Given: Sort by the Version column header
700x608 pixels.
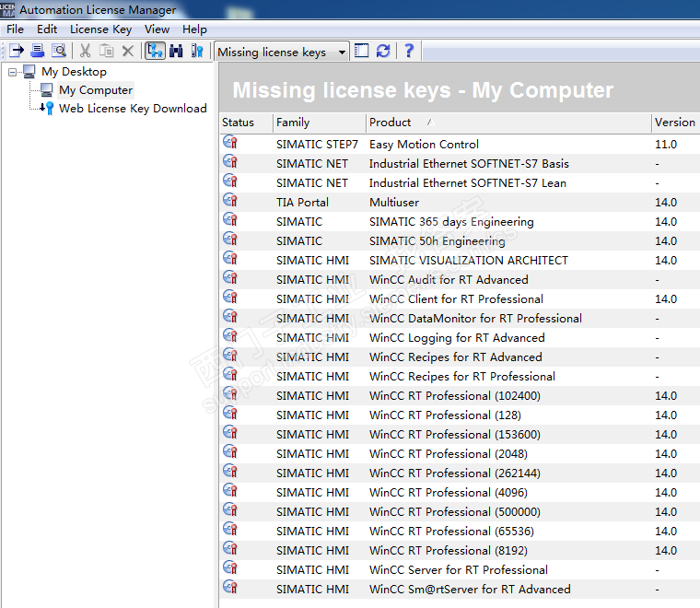Looking at the screenshot, I should [x=676, y=123].
